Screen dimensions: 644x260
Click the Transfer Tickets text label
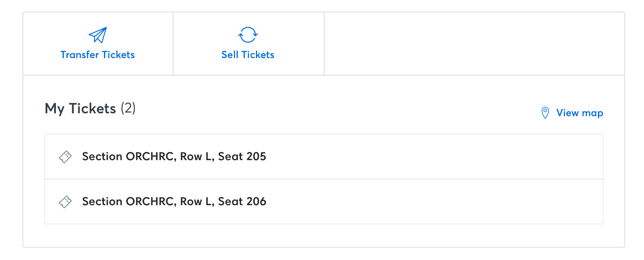coord(98,55)
